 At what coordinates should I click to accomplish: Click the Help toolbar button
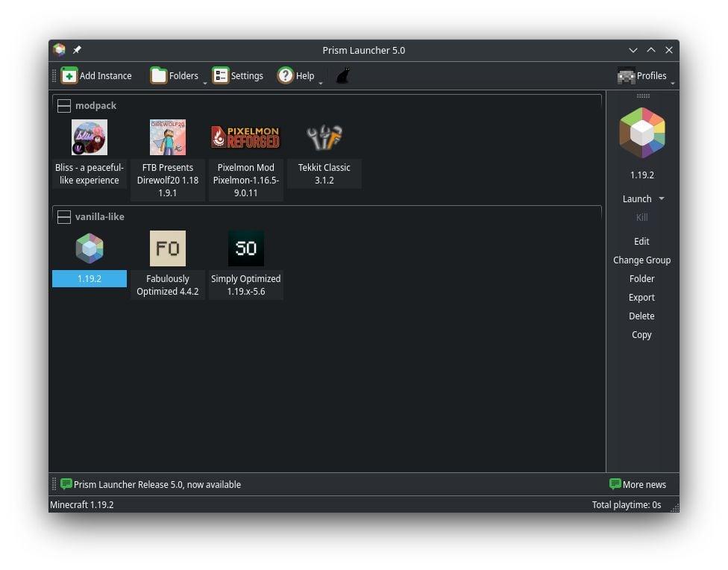[x=295, y=75]
